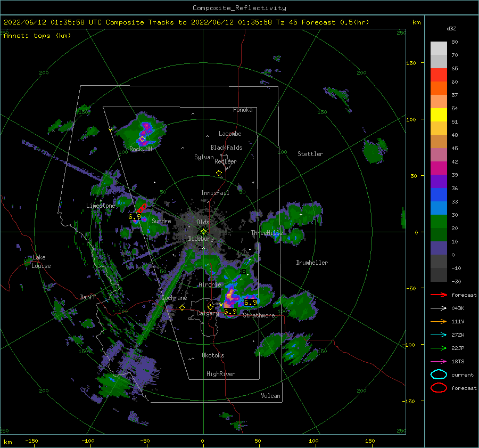
Task: Click the yellow diamond marker above Calgary
Action: coord(210,307)
